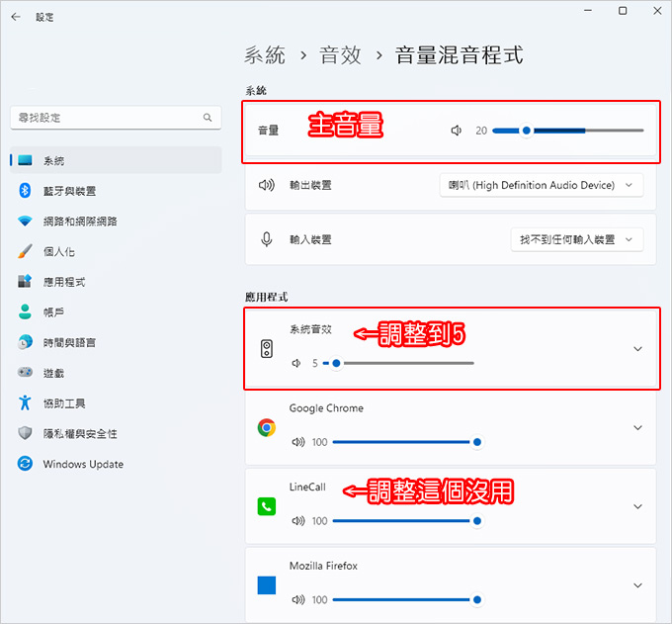Click the Windows Update refresh icon
Screen dimensions: 672x624
tap(25, 464)
